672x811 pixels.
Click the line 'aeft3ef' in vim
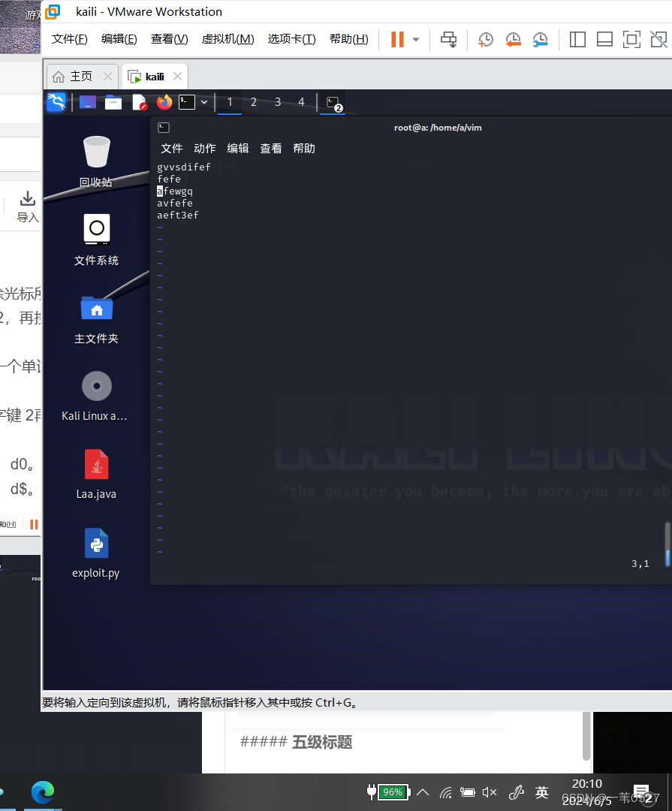coord(177,216)
